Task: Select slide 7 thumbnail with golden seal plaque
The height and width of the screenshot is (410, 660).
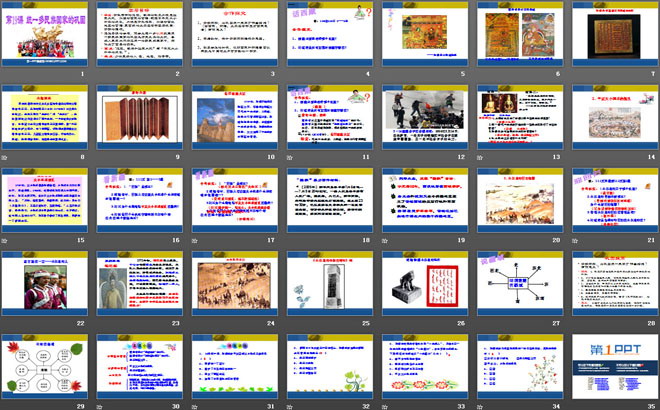Action: [x=615, y=34]
